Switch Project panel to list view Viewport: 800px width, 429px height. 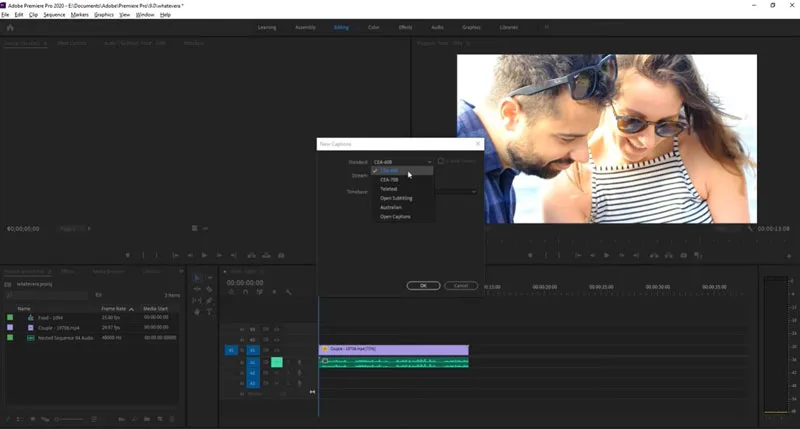tap(20, 419)
